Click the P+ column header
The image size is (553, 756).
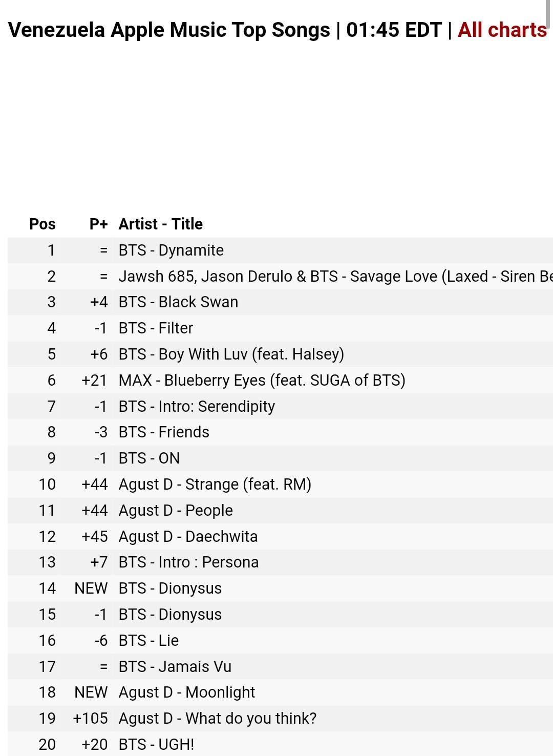pyautogui.click(x=98, y=224)
